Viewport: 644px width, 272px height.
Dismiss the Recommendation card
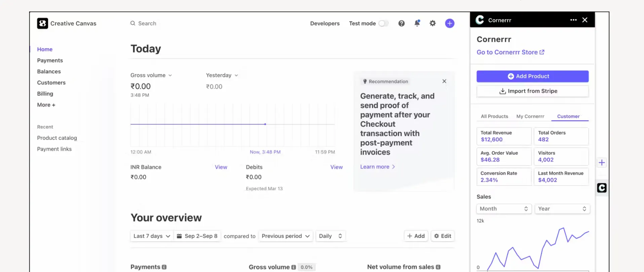[444, 81]
